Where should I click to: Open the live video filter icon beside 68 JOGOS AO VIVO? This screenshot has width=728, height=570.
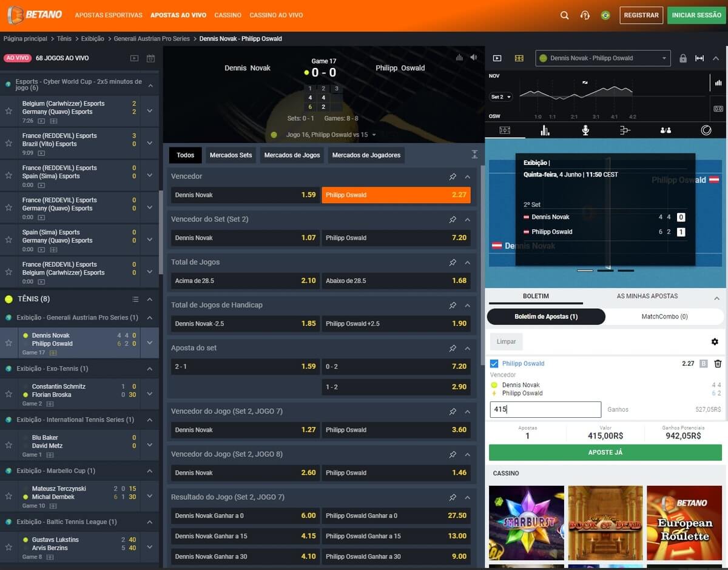pyautogui.click(x=134, y=58)
